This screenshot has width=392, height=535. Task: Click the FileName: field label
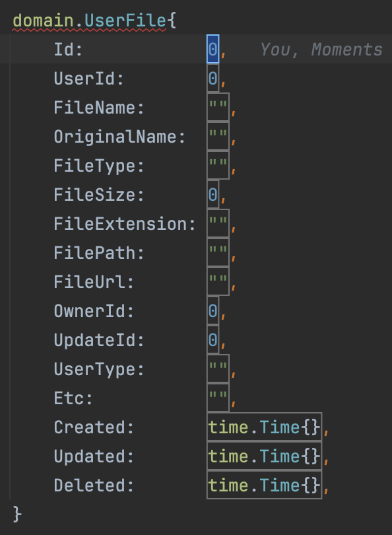(99, 108)
